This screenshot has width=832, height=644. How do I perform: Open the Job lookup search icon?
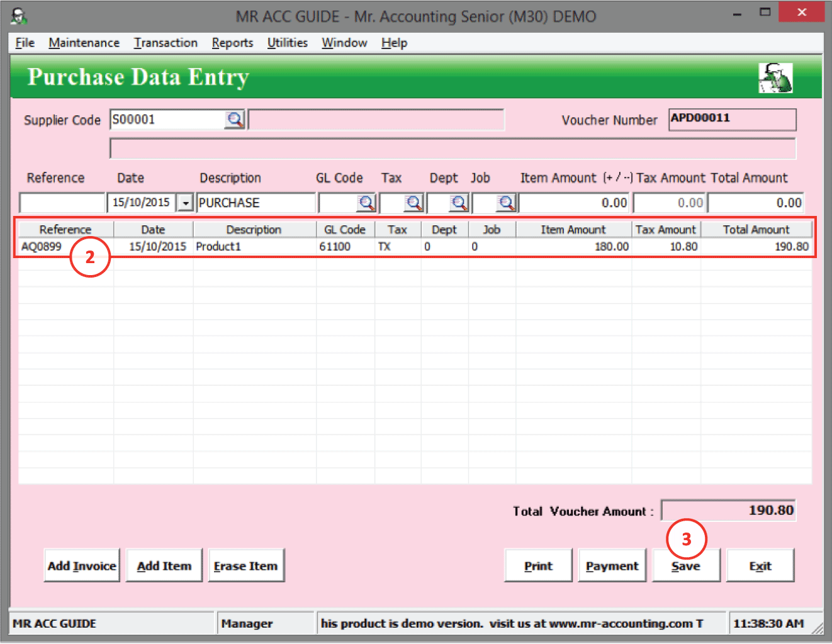pos(506,203)
